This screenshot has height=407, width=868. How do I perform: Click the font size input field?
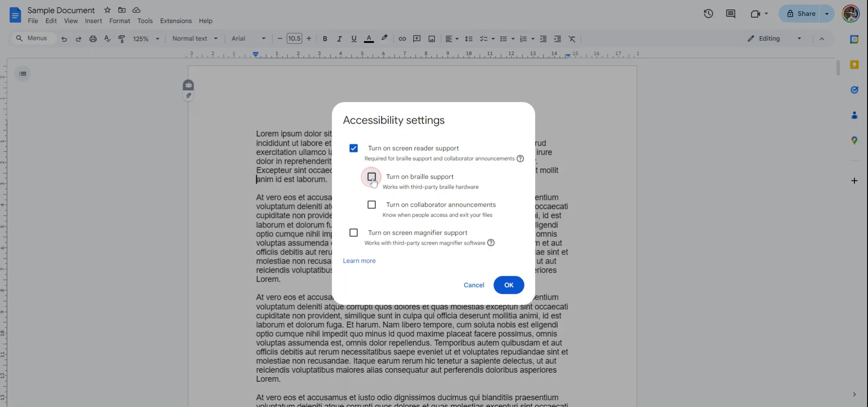pyautogui.click(x=294, y=39)
